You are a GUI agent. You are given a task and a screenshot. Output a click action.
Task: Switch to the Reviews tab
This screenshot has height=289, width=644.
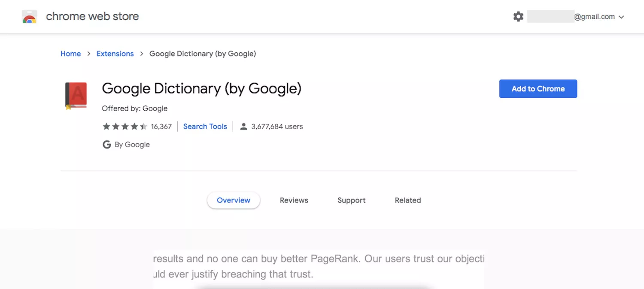pos(294,200)
